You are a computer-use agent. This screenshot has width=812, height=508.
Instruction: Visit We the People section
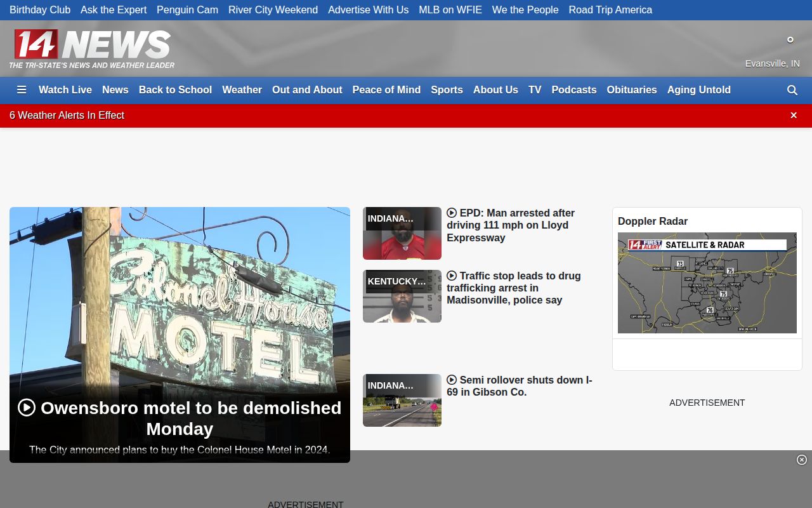[525, 10]
